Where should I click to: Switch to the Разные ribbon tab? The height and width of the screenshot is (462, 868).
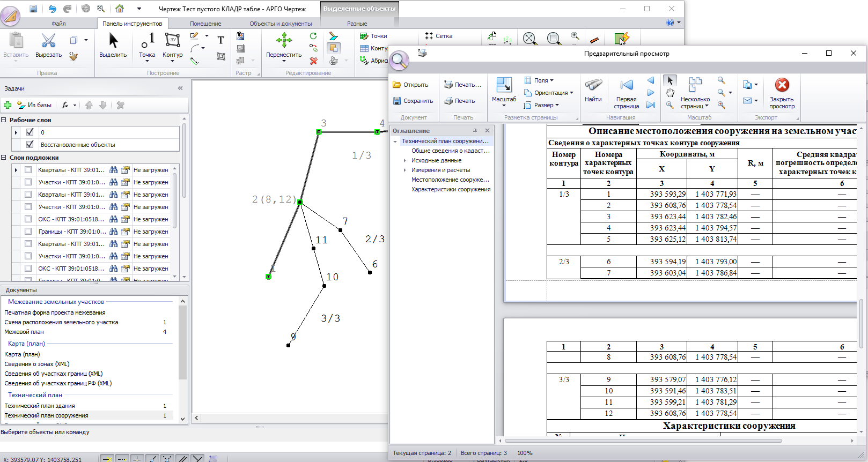tap(357, 24)
